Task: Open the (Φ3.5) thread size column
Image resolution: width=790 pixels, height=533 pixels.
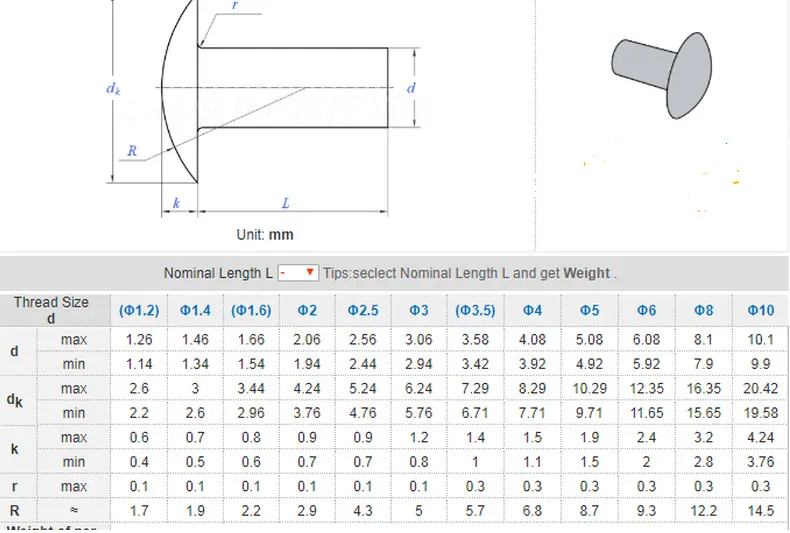Action: 475,310
